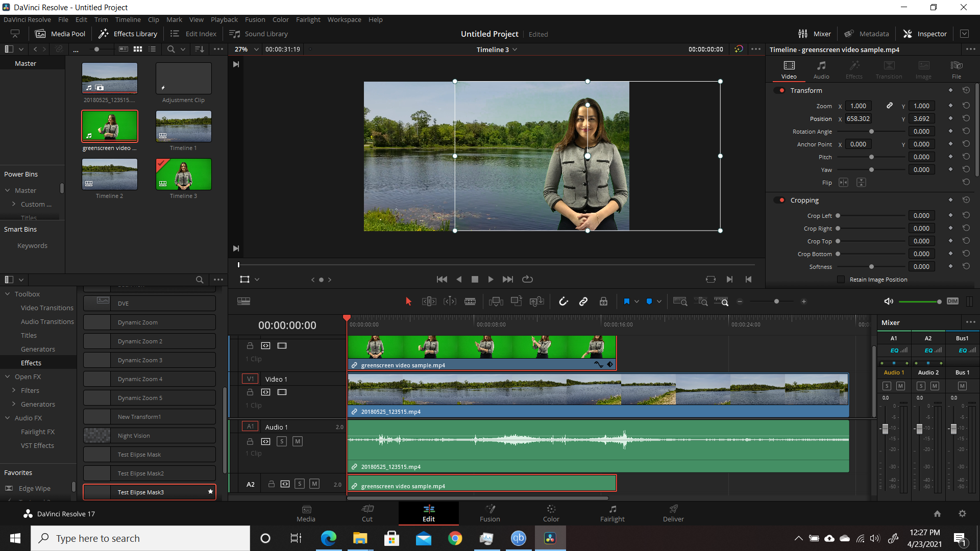Viewport: 980px width, 551px height.
Task: Adjust the Rotation Angle slider
Action: pyautogui.click(x=871, y=132)
